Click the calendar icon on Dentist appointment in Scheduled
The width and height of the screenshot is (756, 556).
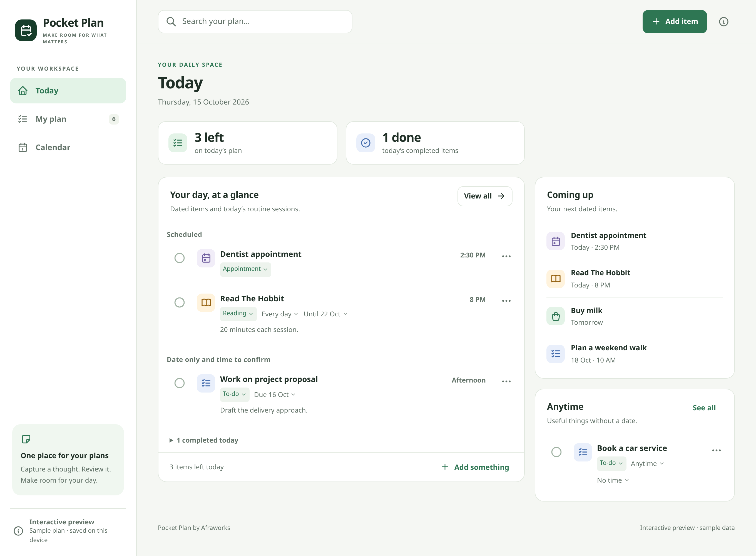pyautogui.click(x=206, y=258)
